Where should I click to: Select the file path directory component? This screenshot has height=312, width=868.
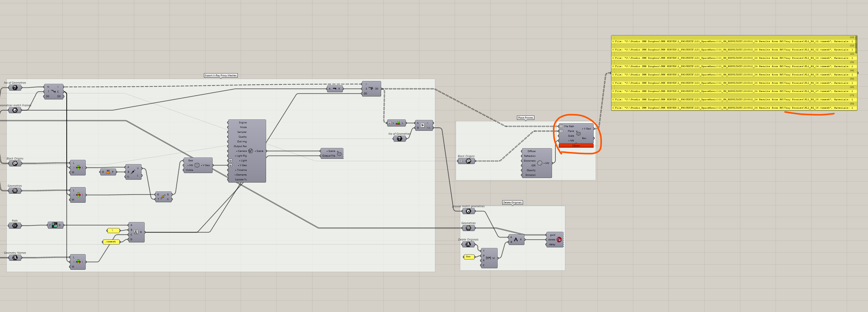coord(55,225)
